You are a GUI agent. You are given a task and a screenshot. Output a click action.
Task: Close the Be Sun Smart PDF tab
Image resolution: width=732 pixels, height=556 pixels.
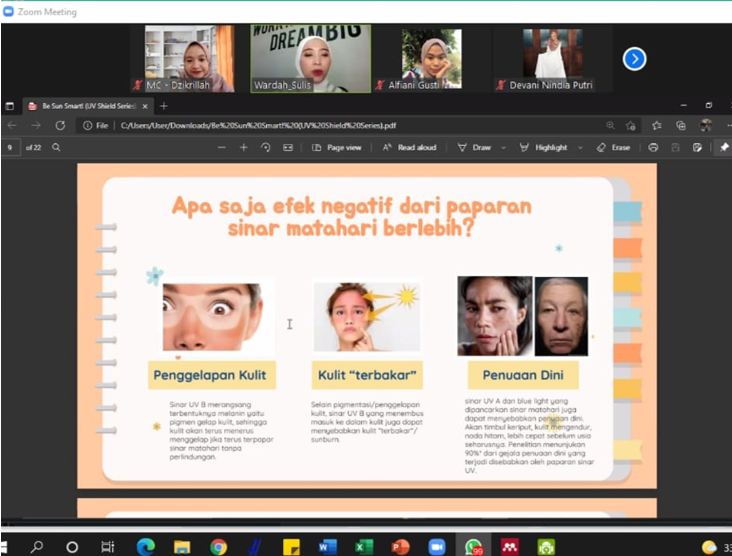(x=145, y=106)
